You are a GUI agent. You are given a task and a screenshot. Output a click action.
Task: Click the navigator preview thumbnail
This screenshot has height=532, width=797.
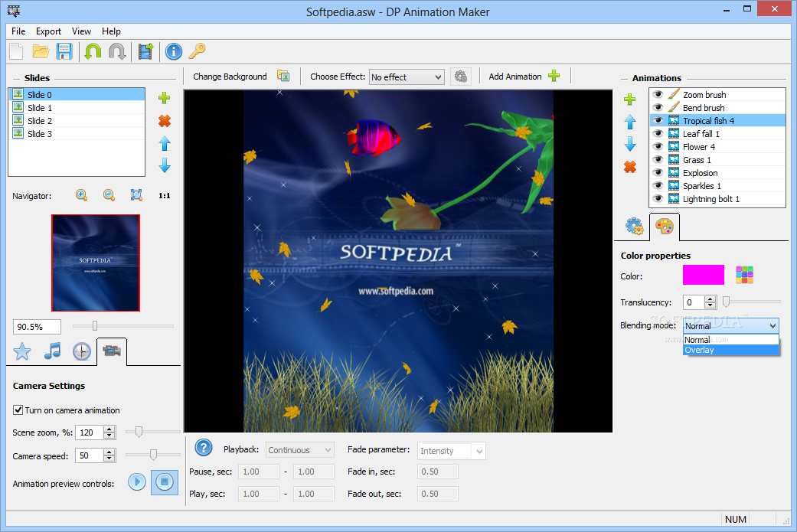(96, 263)
